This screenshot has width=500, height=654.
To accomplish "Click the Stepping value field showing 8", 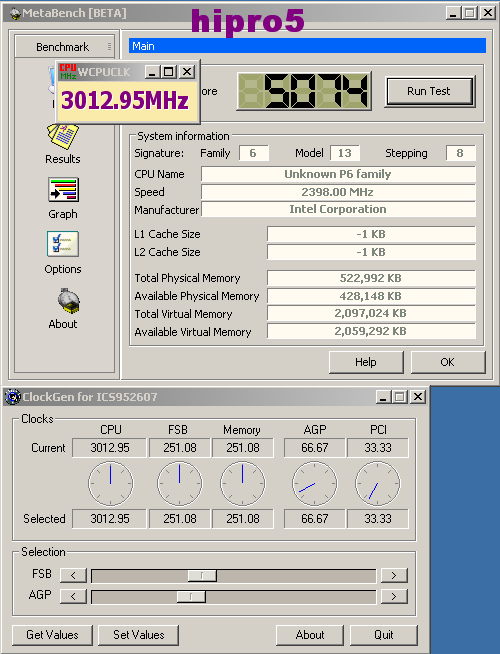I will [460, 153].
